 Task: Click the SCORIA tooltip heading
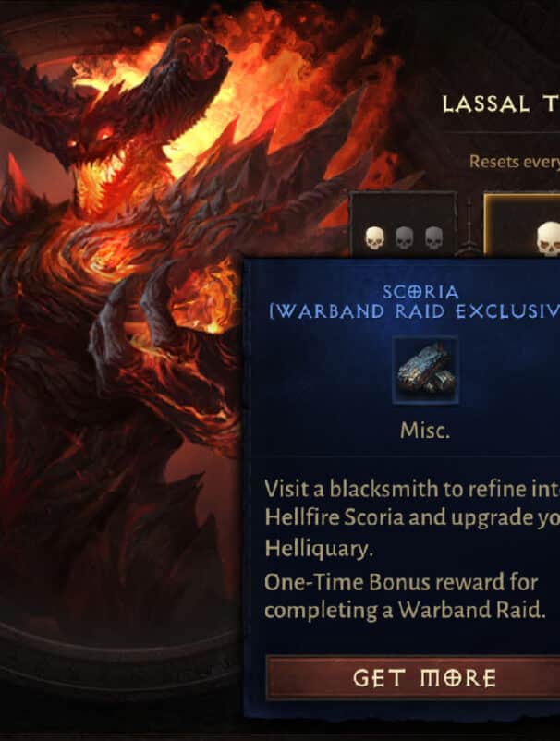420,292
